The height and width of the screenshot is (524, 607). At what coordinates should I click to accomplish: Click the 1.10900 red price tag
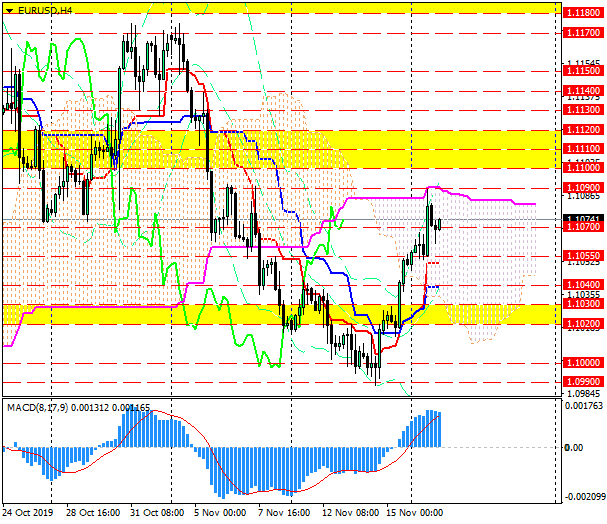pyautogui.click(x=581, y=187)
